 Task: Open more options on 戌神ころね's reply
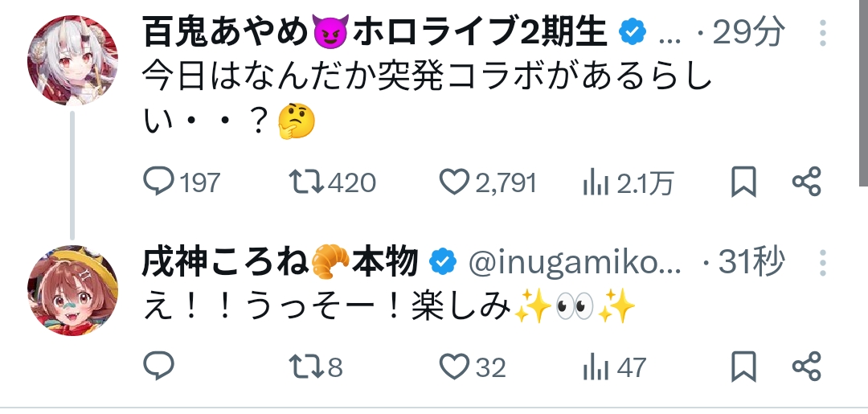click(x=823, y=262)
